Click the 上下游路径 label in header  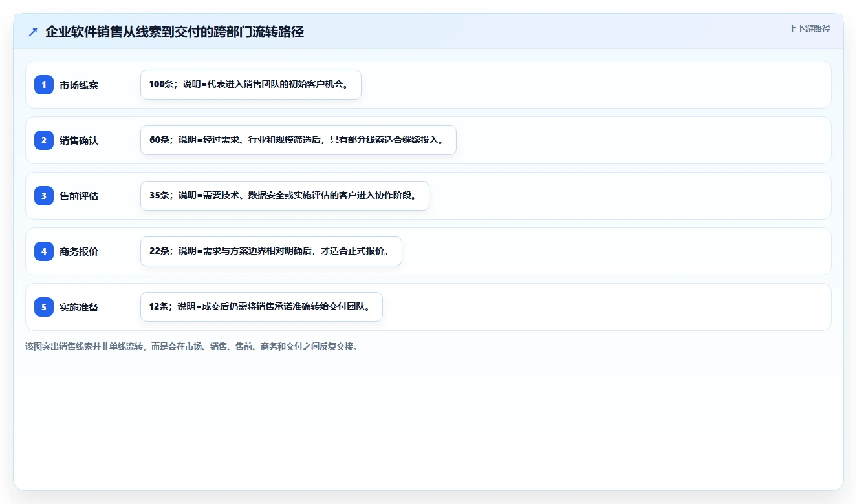pos(809,28)
